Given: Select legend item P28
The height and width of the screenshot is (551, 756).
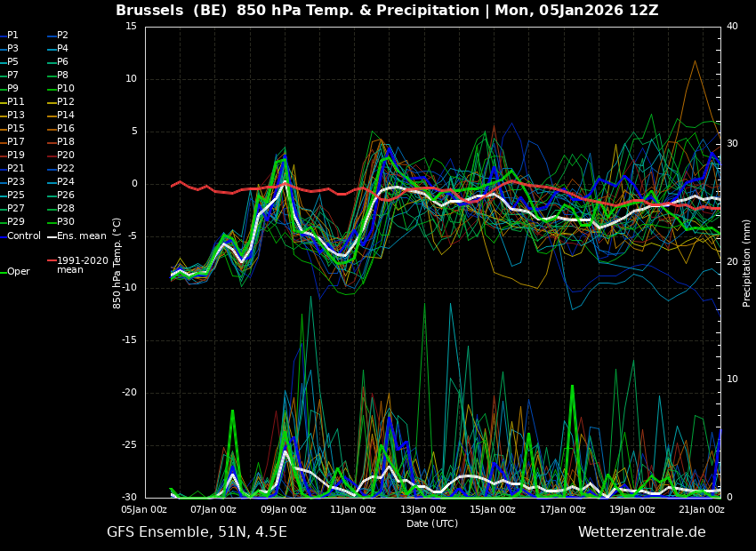Looking at the screenshot, I should click(x=60, y=209).
